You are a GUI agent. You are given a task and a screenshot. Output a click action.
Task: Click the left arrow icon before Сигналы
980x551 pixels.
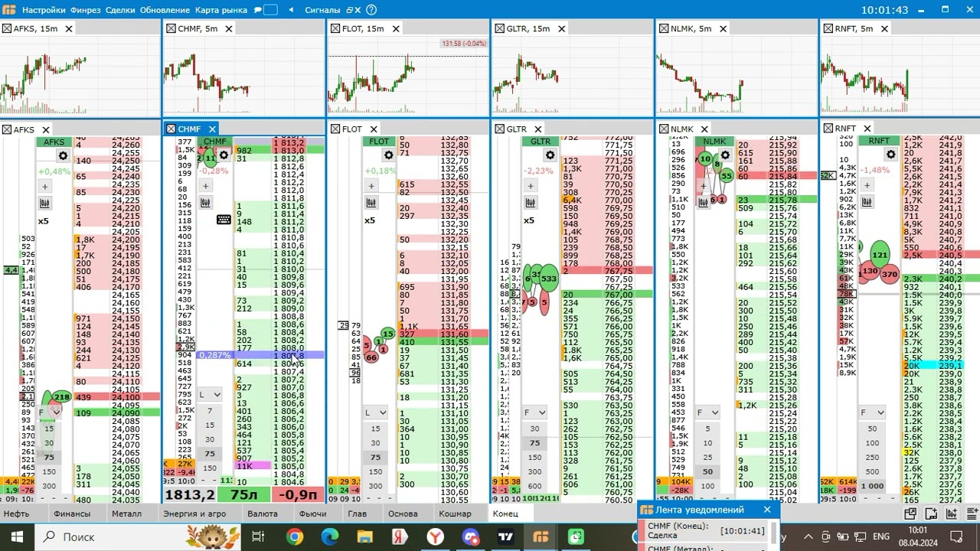click(x=291, y=10)
